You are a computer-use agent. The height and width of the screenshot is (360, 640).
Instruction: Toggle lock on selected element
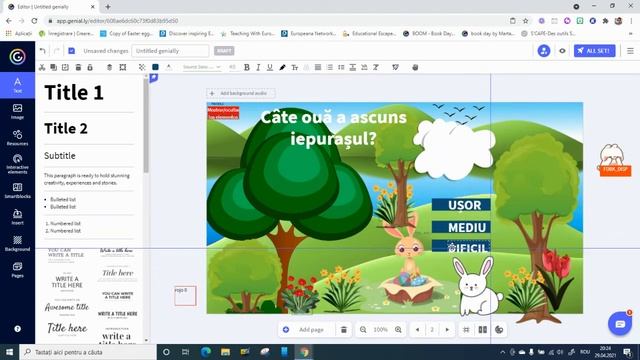point(90,67)
